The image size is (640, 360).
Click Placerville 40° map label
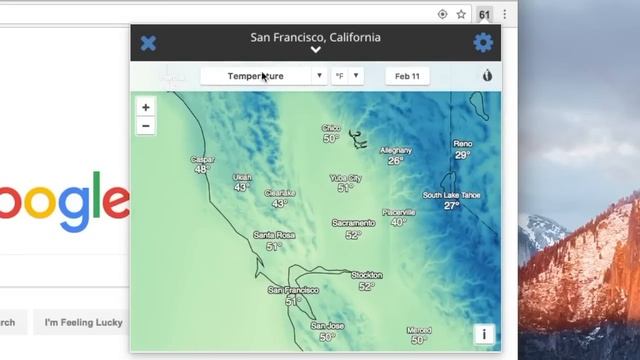[399, 218]
